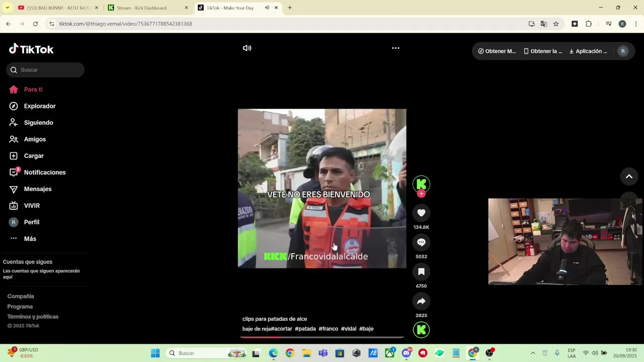Click the Obtener la... app button

[543, 51]
